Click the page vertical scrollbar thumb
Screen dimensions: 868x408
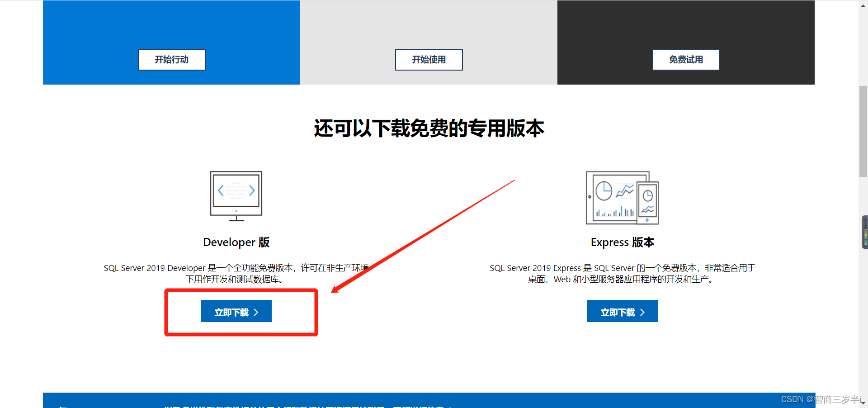(x=863, y=131)
